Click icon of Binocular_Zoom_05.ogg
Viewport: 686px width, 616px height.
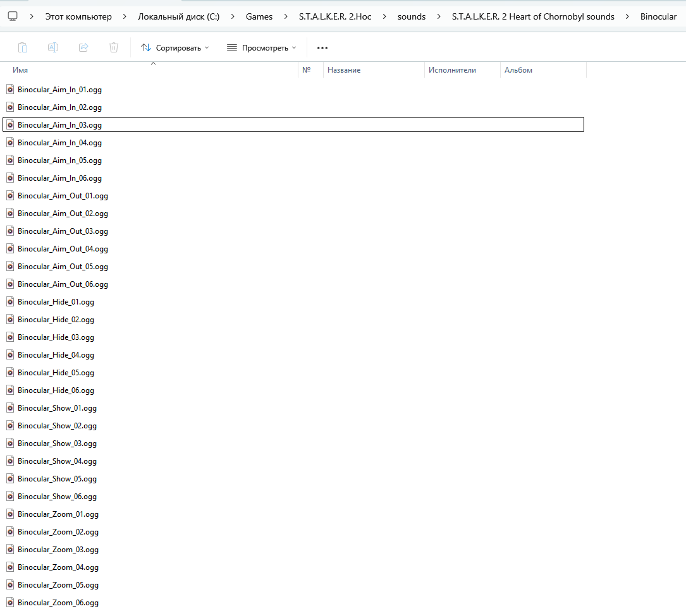10,586
